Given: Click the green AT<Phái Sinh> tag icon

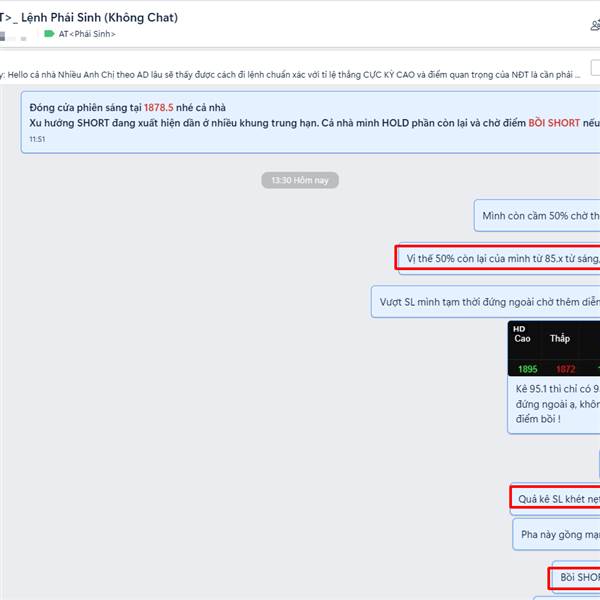Looking at the screenshot, I should 49,34.
